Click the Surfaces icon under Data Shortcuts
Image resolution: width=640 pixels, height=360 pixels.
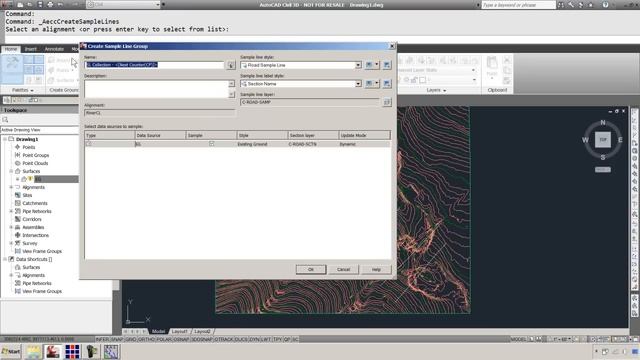pyautogui.click(x=18, y=267)
